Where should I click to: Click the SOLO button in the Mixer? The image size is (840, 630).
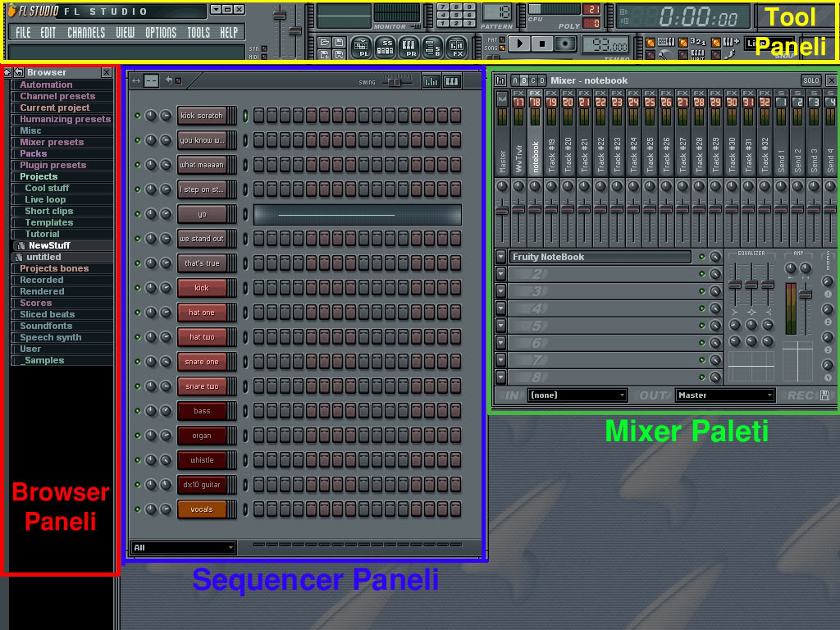tap(811, 80)
